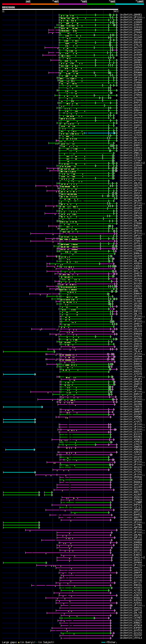Click the red 20% identity legend segment
This screenshot has height=644, width=146.
(x=16, y=4)
